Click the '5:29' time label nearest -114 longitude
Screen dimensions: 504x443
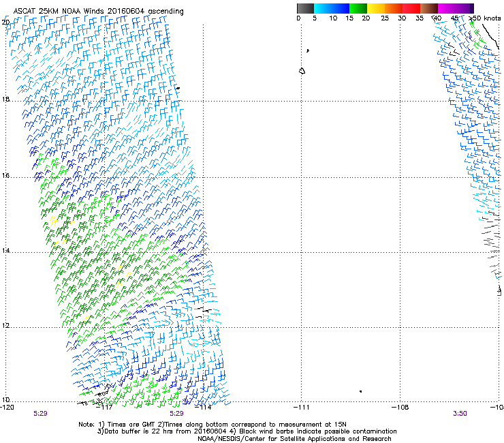[x=177, y=414]
